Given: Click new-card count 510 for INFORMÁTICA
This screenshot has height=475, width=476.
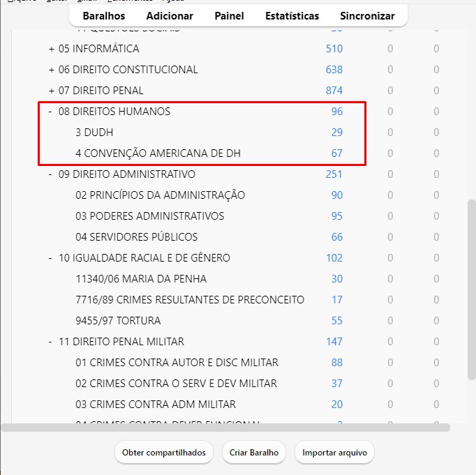Looking at the screenshot, I should click(334, 49).
